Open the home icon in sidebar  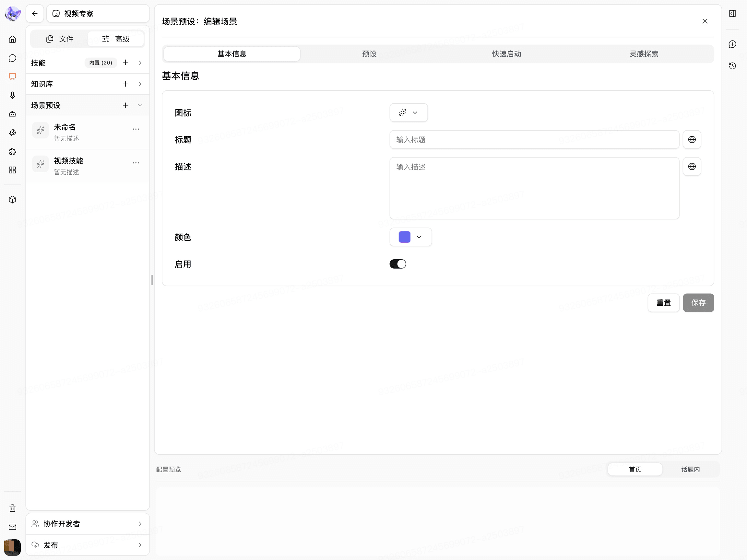pyautogui.click(x=13, y=40)
